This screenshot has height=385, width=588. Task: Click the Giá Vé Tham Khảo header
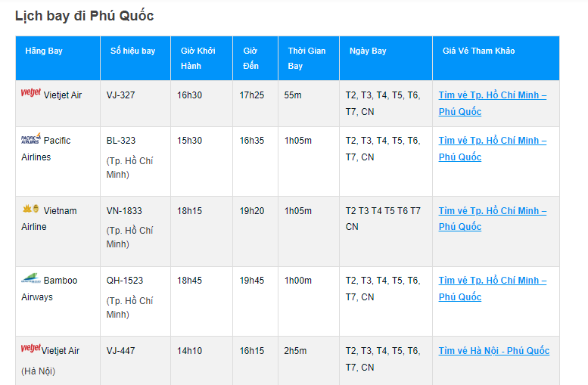(478, 51)
